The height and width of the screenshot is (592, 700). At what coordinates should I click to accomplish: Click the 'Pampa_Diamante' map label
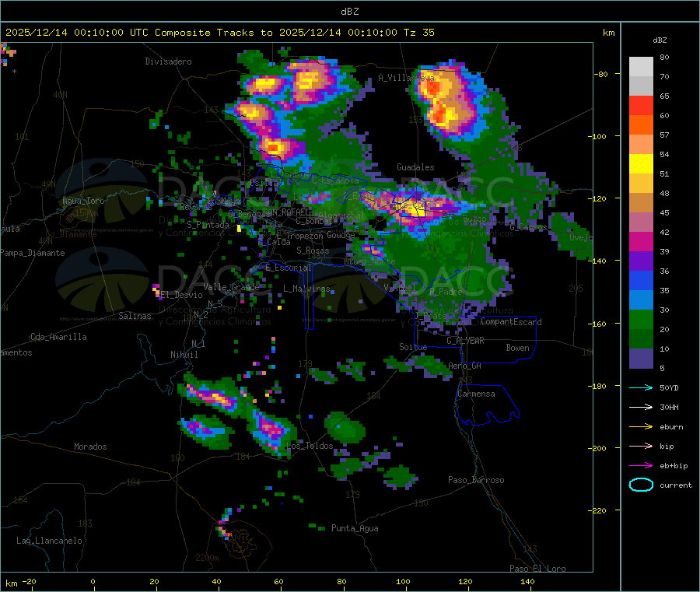point(33,253)
